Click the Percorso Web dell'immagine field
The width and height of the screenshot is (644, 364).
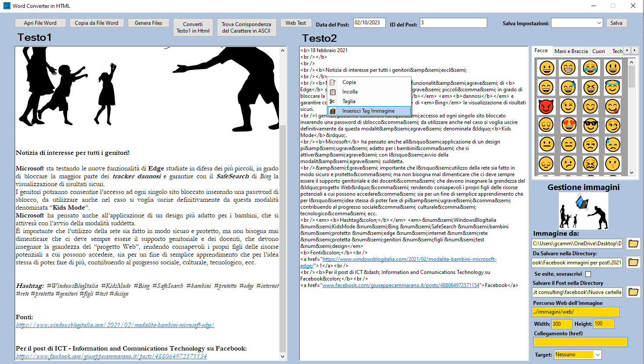click(x=575, y=312)
